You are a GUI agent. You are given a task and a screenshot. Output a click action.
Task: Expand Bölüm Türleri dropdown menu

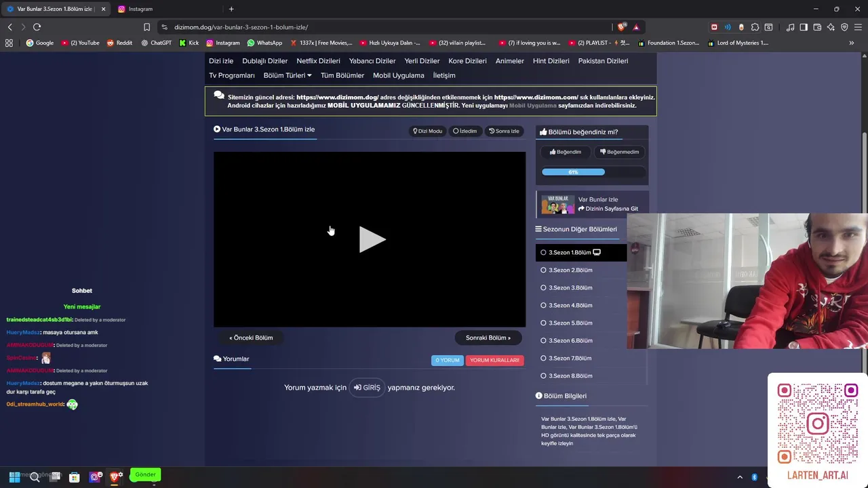pos(288,75)
